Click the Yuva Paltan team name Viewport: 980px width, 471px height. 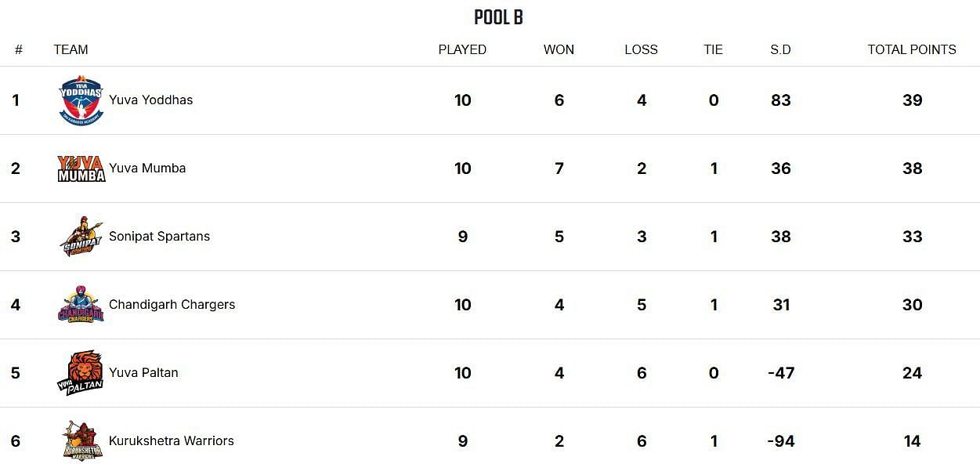coord(143,373)
